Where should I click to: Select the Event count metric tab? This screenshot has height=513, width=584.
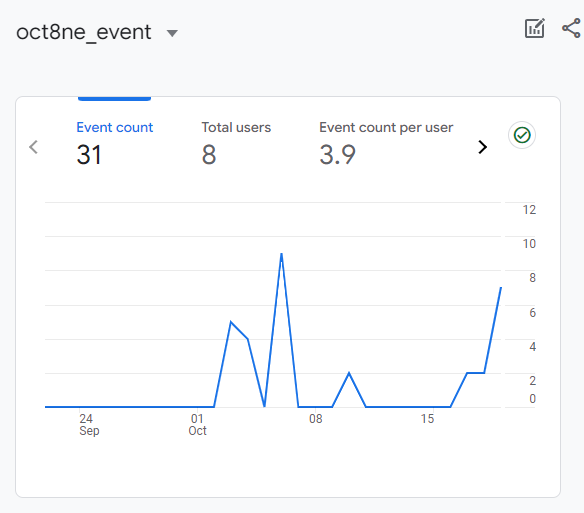point(115,127)
